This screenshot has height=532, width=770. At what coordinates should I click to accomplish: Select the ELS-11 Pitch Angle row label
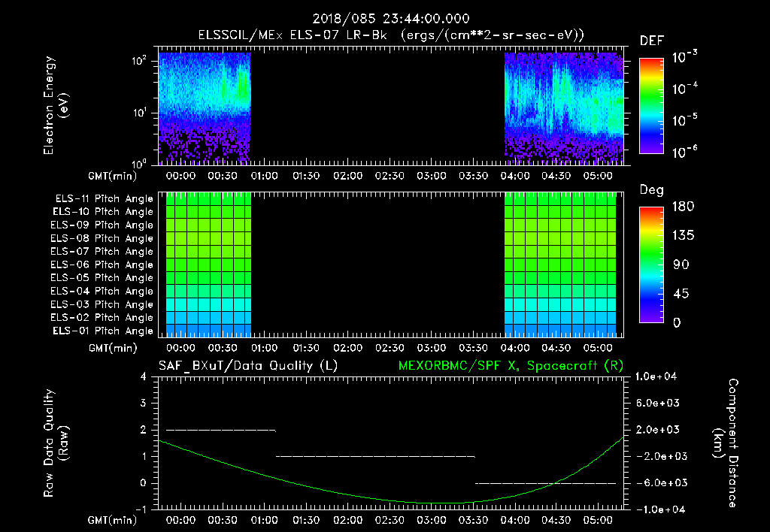pos(103,199)
